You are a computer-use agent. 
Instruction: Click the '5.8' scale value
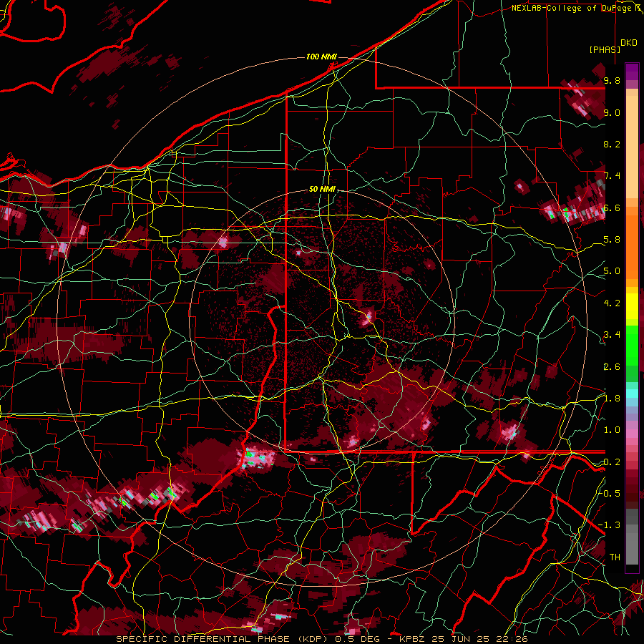pos(612,240)
